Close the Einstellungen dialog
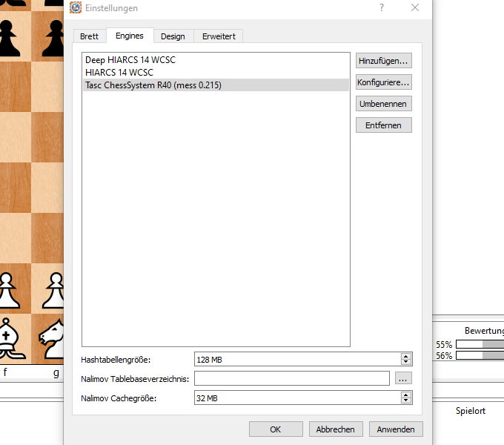The width and height of the screenshot is (504, 445). 415,7
